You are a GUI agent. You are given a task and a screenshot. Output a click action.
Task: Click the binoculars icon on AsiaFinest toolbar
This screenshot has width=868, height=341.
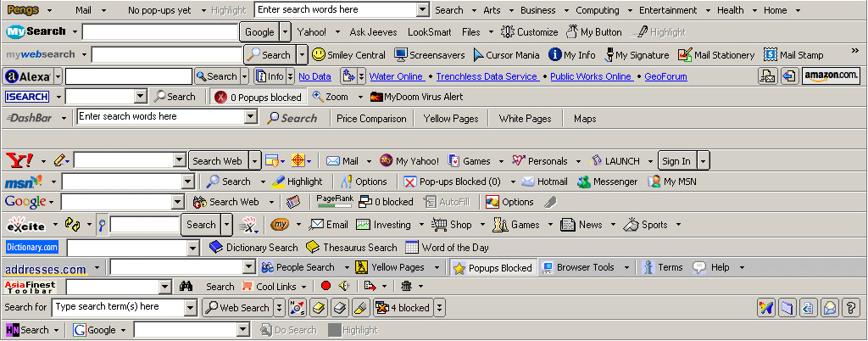[187, 287]
